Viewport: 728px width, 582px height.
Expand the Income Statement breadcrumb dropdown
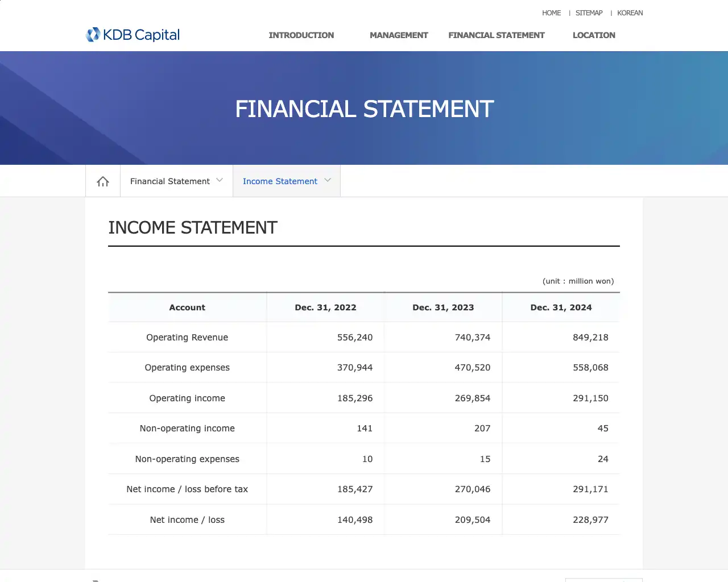coord(328,181)
